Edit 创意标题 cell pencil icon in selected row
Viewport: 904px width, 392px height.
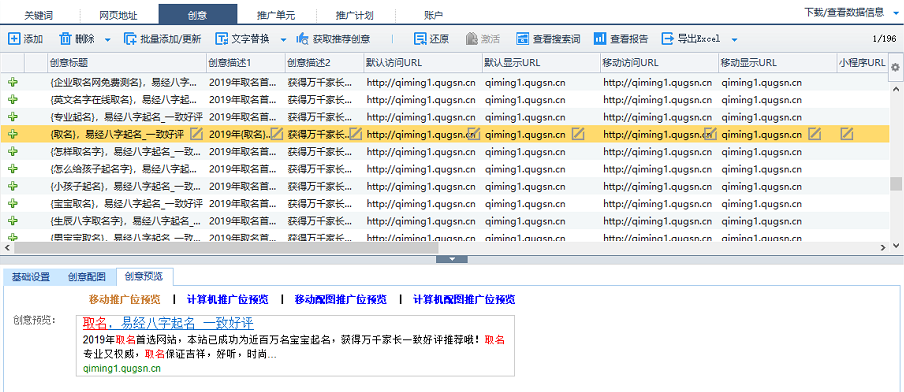point(197,134)
